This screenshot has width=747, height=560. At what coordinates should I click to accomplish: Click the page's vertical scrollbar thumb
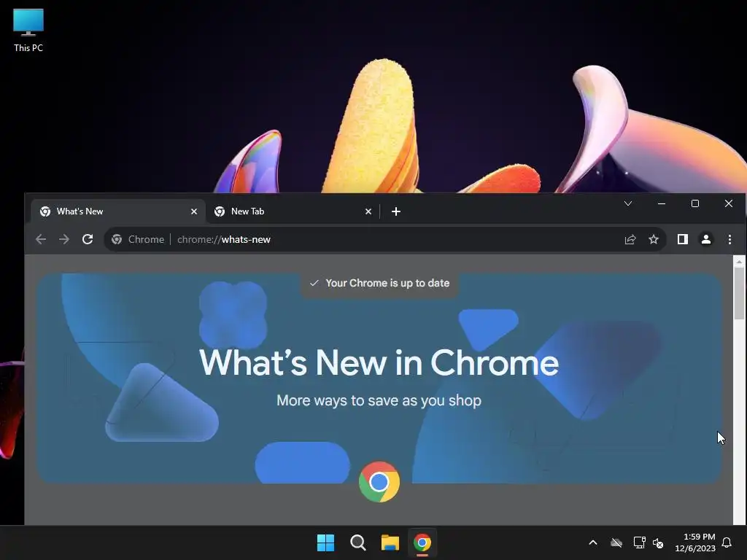(x=739, y=293)
